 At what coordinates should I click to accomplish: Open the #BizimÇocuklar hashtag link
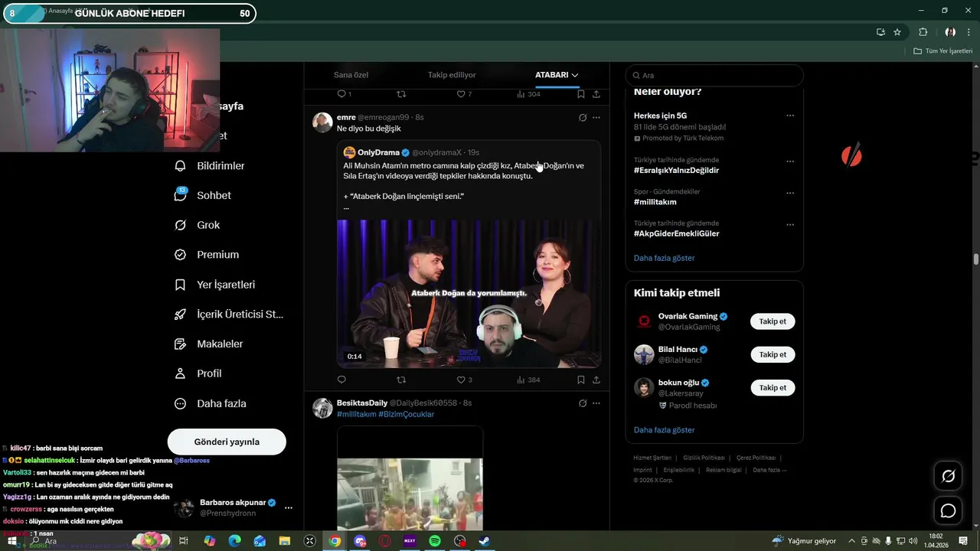[407, 414]
